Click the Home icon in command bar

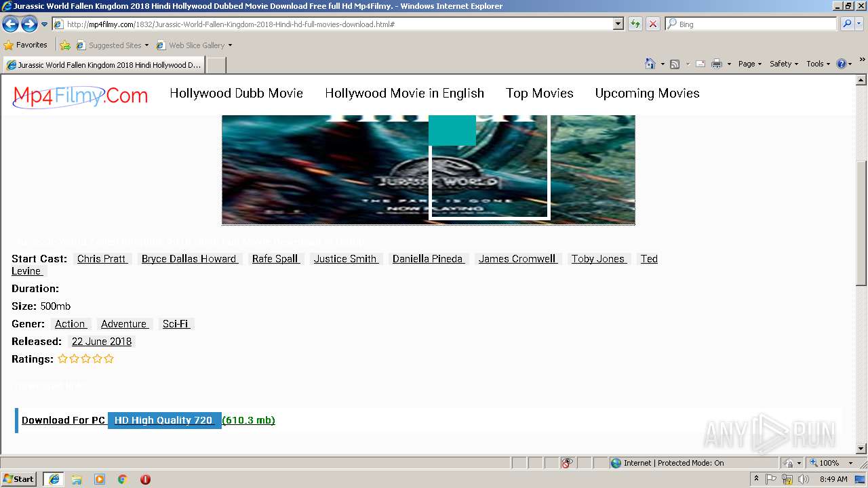point(650,64)
